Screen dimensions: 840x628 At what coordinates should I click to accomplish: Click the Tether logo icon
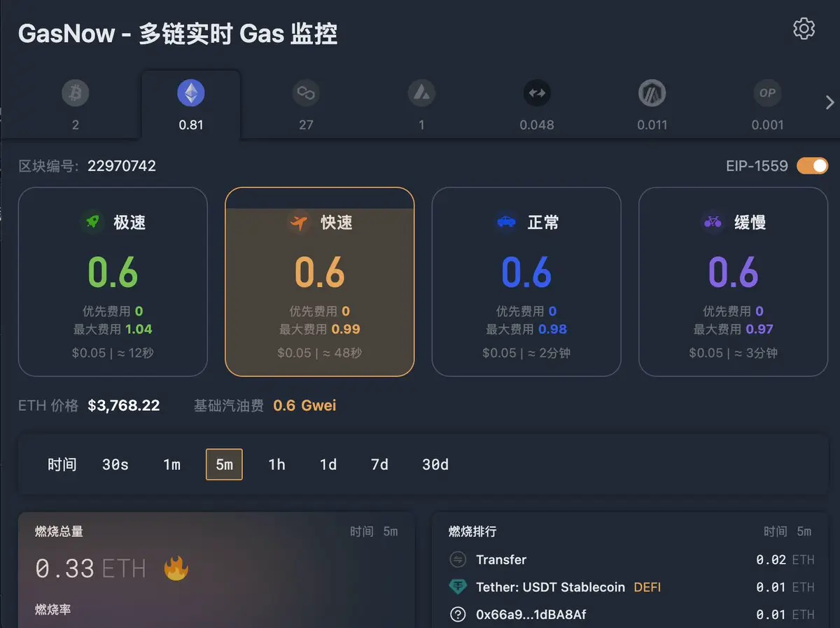tap(458, 587)
